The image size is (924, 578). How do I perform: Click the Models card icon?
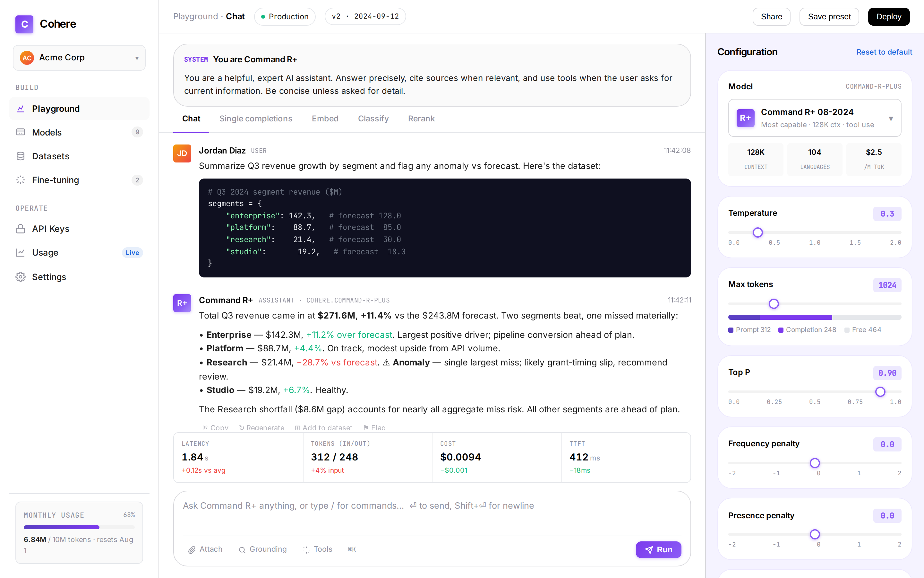click(x=21, y=132)
